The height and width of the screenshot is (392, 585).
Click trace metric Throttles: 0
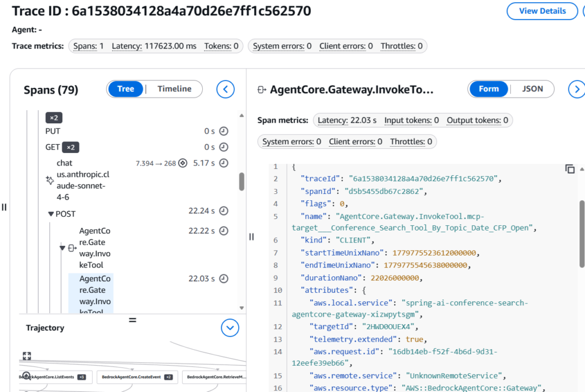coord(402,46)
